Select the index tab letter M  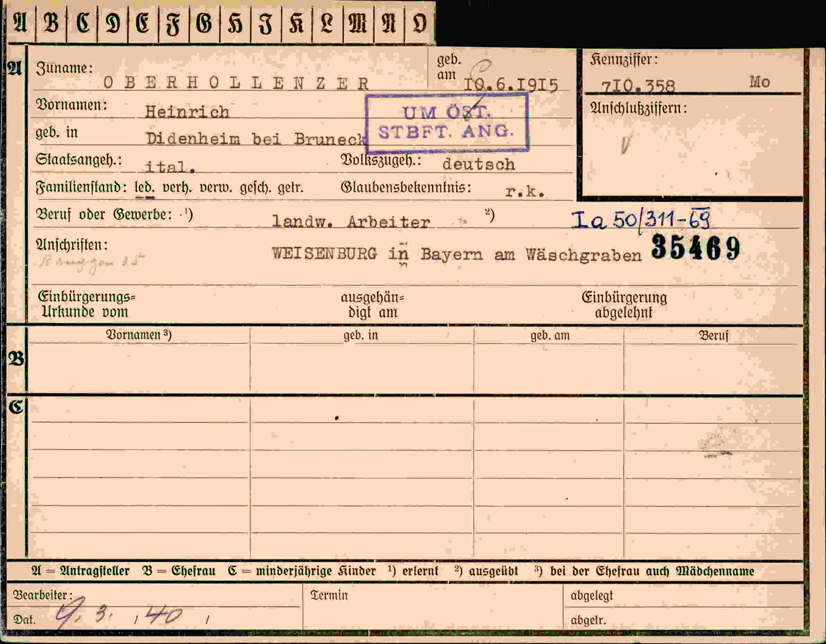[358, 23]
